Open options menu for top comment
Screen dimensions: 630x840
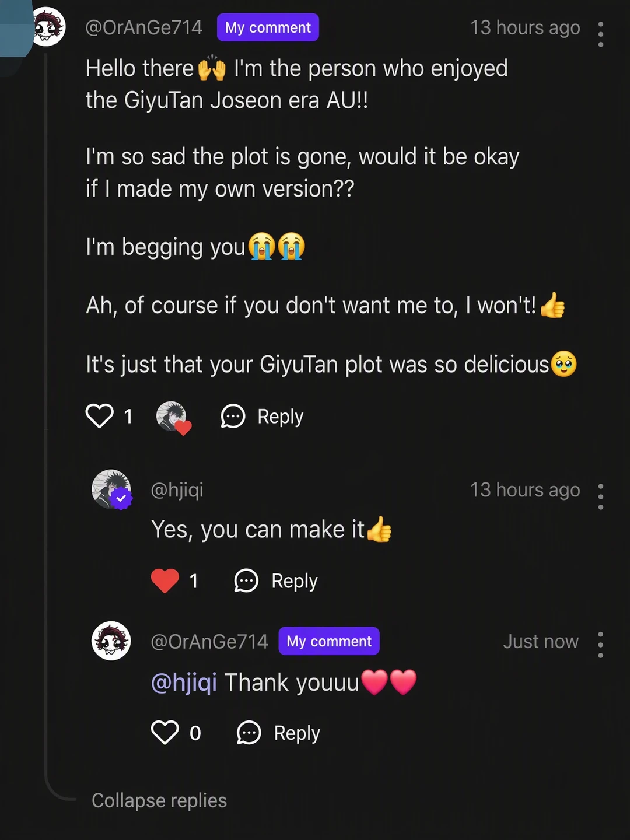(x=600, y=34)
